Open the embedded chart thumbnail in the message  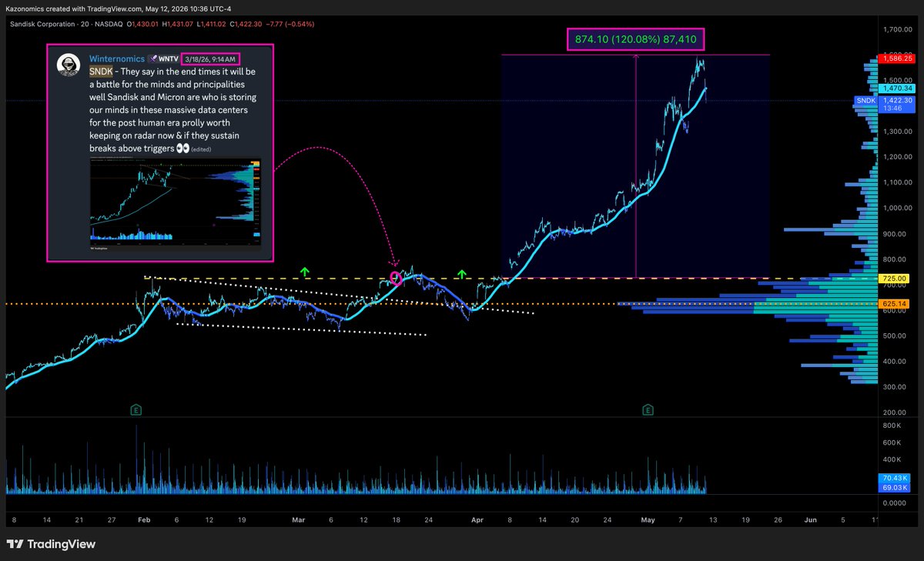(x=176, y=205)
